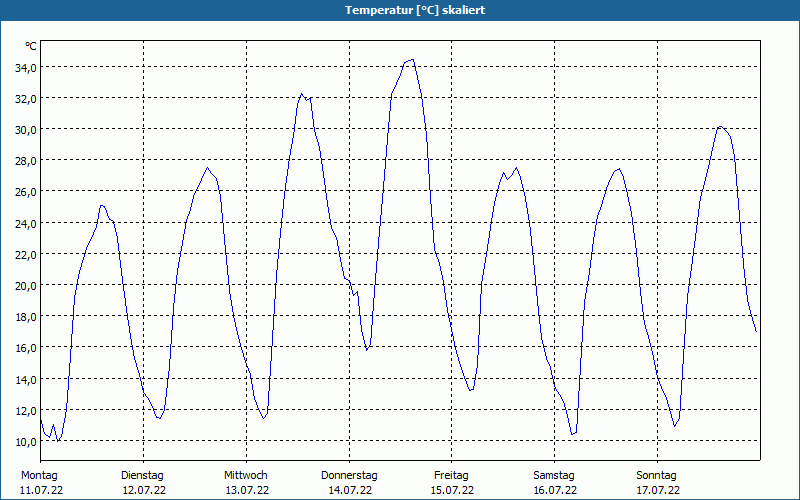Image resolution: width=800 pixels, height=500 pixels.
Task: Click the Samstag day label
Action: (x=554, y=476)
